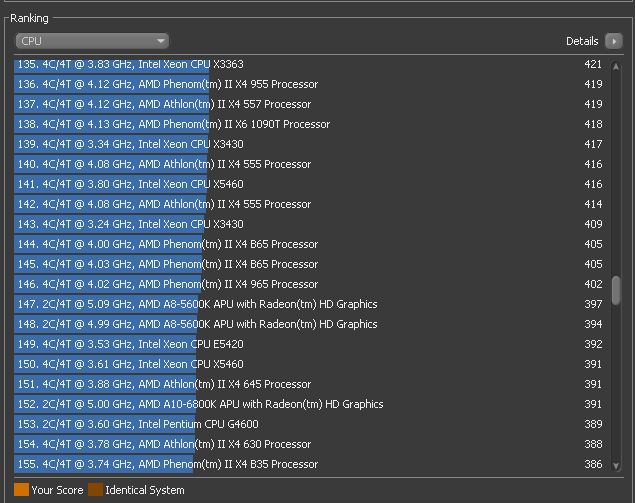Select row 151 Athlon II X4 645

311,384
